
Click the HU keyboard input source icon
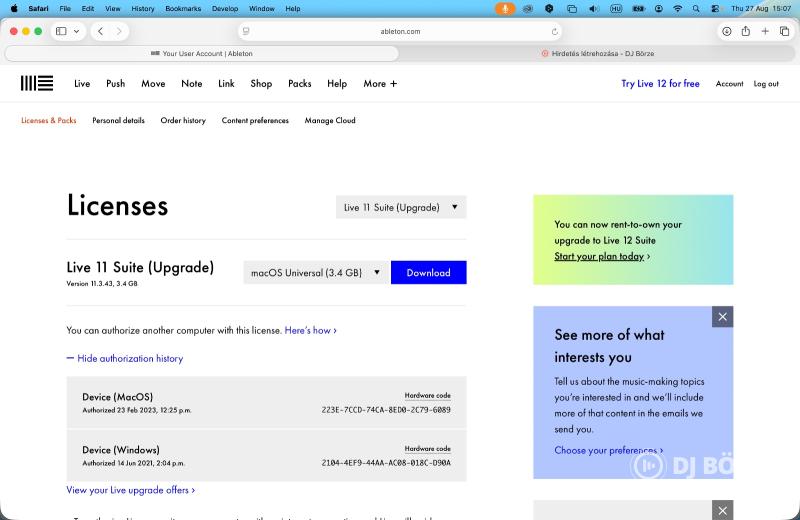616,9
